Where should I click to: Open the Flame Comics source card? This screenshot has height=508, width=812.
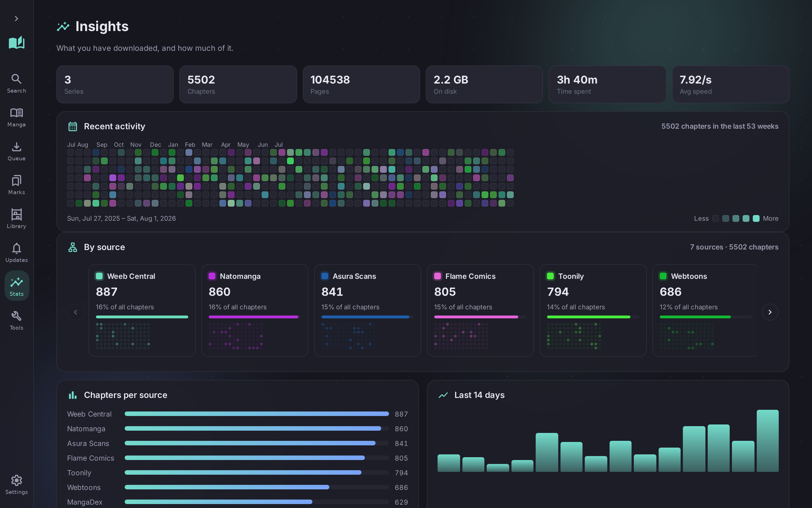tap(480, 310)
